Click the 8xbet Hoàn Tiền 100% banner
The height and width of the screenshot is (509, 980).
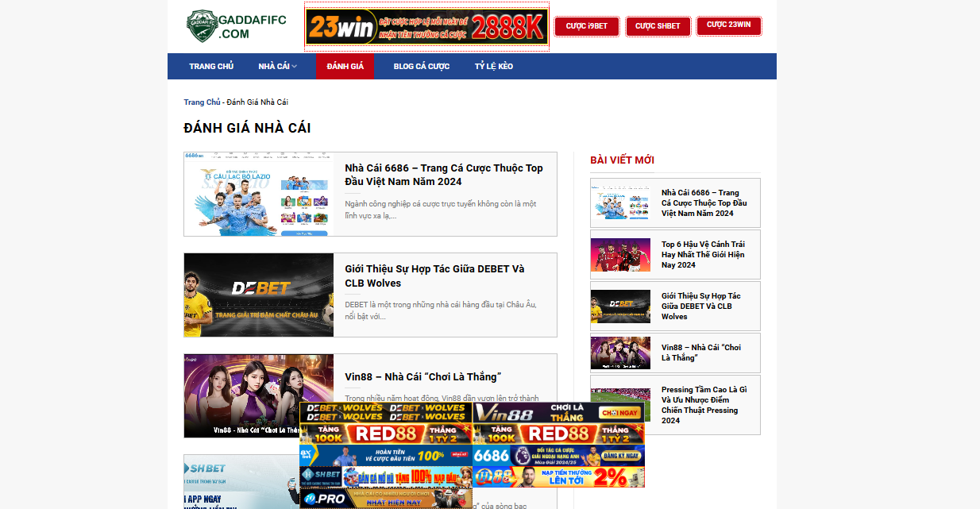(x=386, y=455)
